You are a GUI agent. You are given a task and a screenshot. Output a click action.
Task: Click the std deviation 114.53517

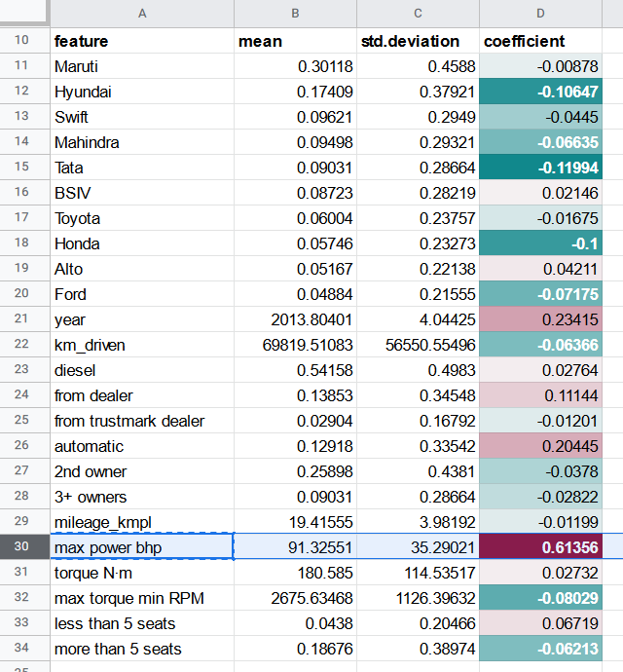[x=418, y=572]
